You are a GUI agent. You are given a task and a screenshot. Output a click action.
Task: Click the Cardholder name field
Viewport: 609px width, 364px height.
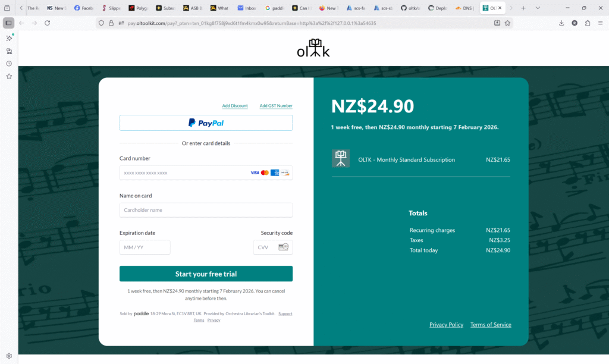[206, 210]
